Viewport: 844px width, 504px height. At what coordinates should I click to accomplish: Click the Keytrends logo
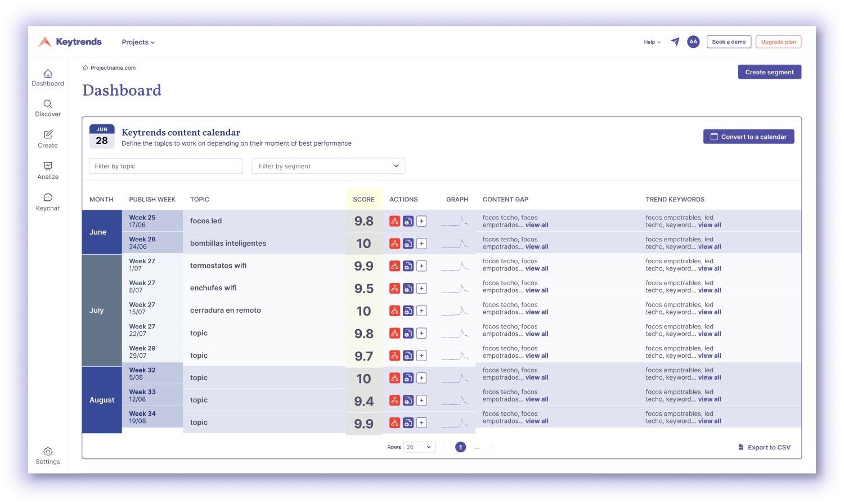click(x=70, y=42)
